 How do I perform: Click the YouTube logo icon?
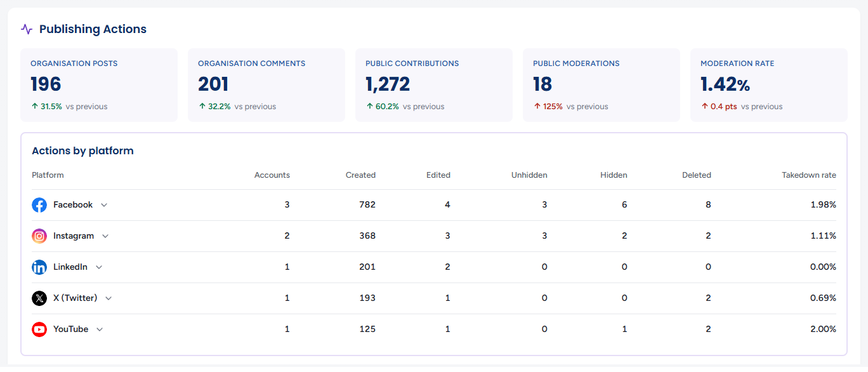39,329
